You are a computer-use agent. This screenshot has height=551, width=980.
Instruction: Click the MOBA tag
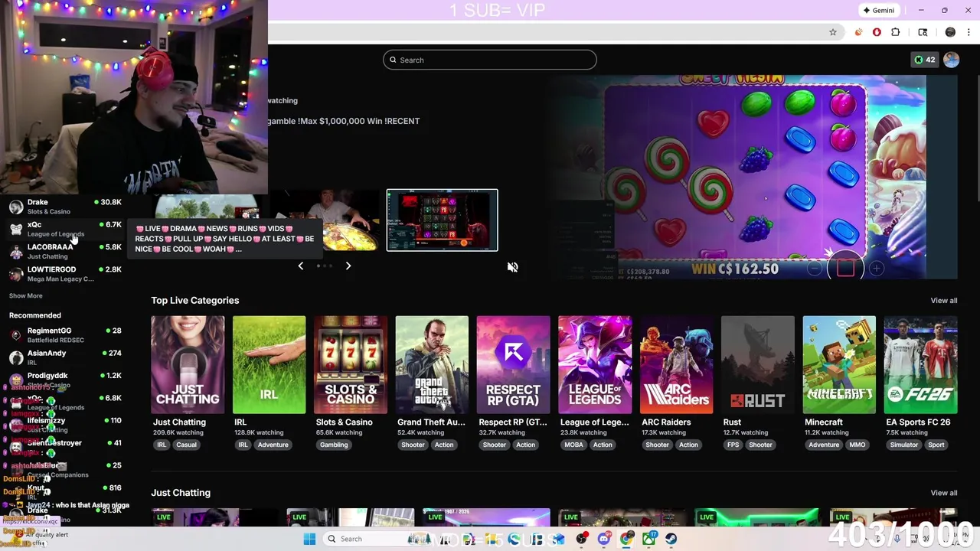click(573, 445)
